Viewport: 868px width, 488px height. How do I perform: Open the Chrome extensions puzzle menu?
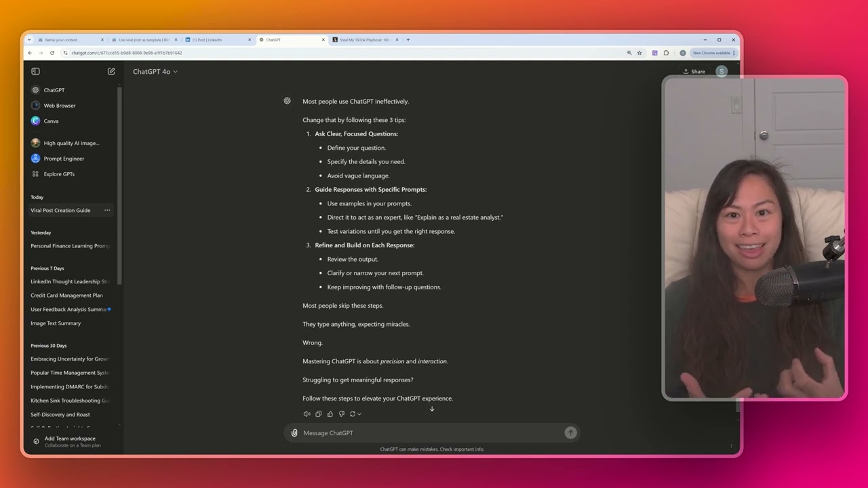coord(667,53)
